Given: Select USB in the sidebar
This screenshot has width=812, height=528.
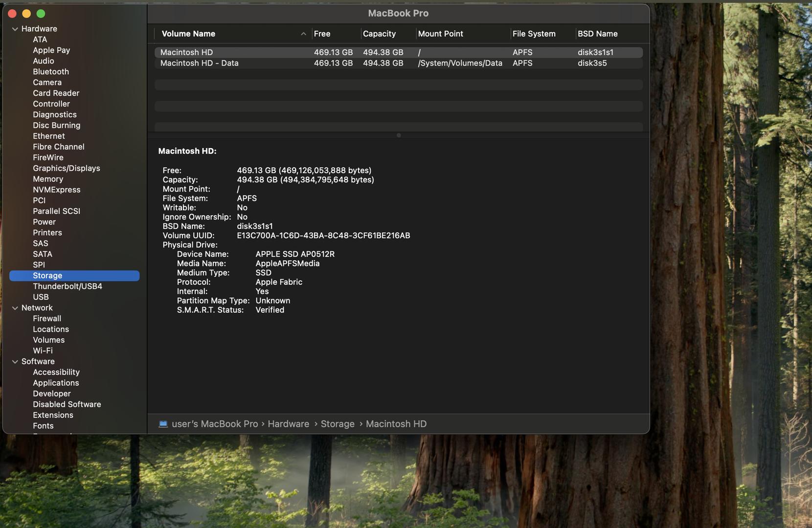Looking at the screenshot, I should (41, 298).
